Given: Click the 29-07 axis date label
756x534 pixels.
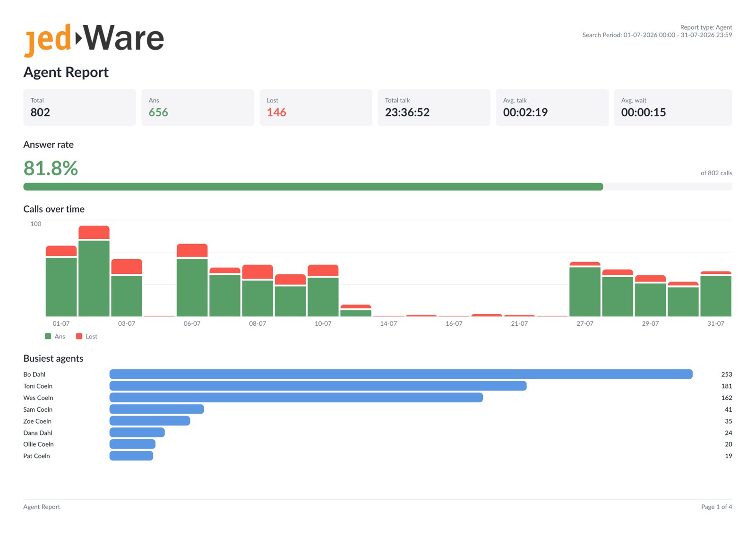Looking at the screenshot, I should pyautogui.click(x=650, y=323).
